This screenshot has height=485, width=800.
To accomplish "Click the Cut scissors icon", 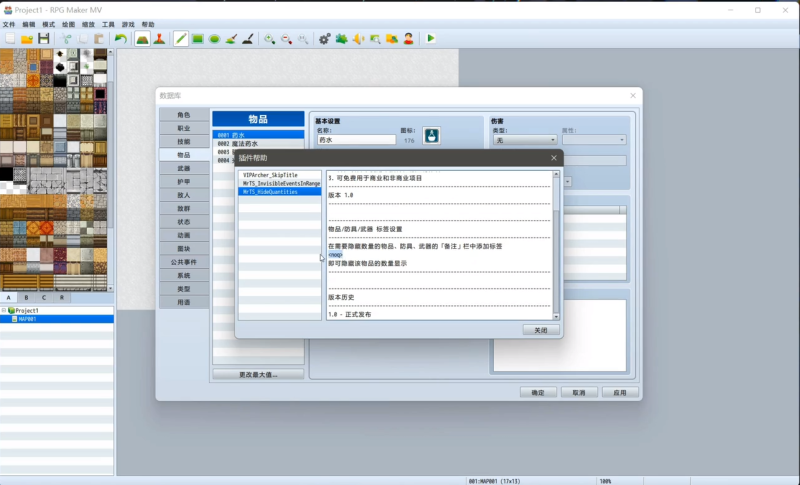I will [x=66, y=39].
